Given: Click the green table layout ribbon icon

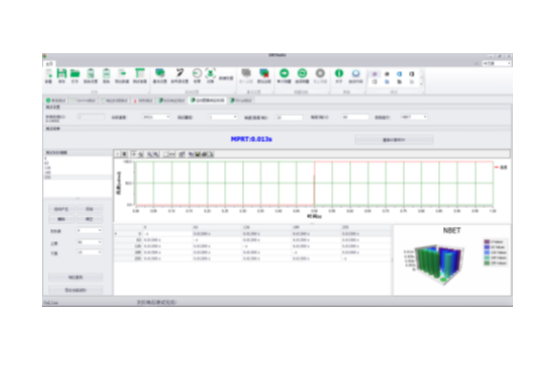Looking at the screenshot, I should (x=140, y=73).
